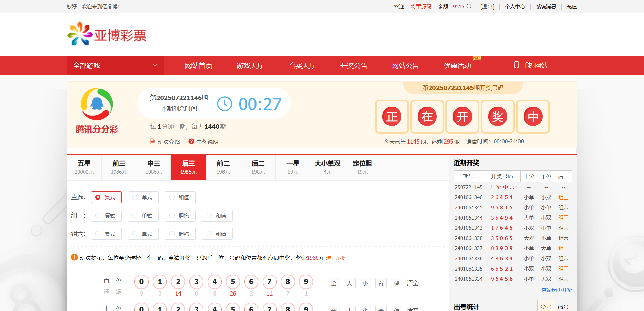Go to 网站公告 in navigation
This screenshot has height=311, width=644.
[406, 66]
